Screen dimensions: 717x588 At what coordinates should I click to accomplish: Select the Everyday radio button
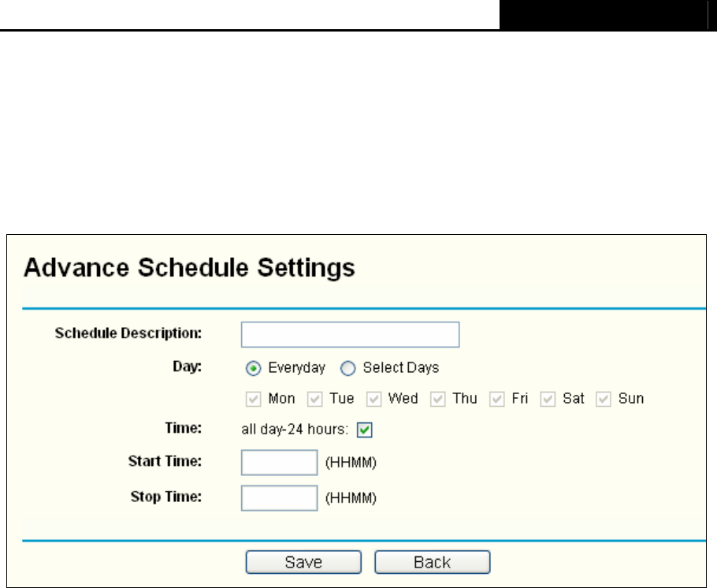[x=254, y=368]
